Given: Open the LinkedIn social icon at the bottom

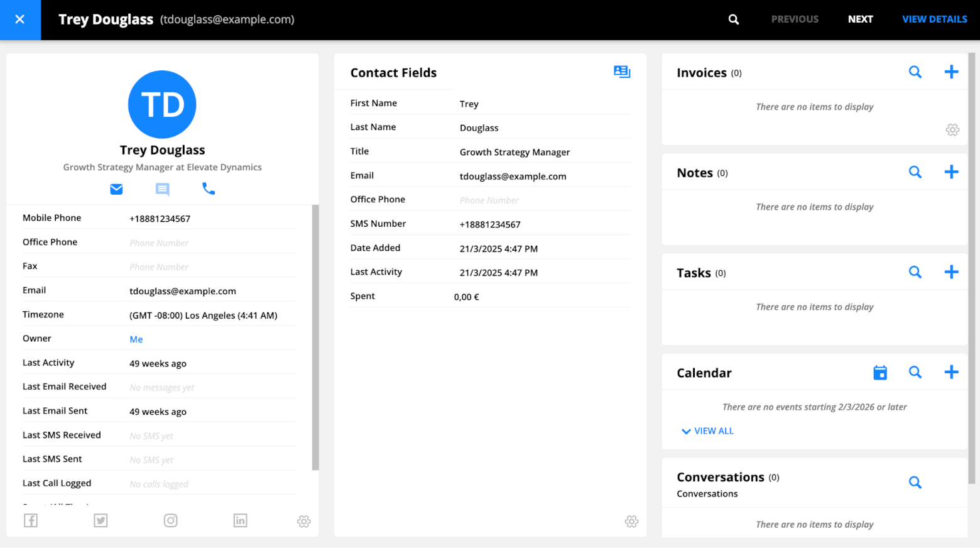Looking at the screenshot, I should 240,520.
